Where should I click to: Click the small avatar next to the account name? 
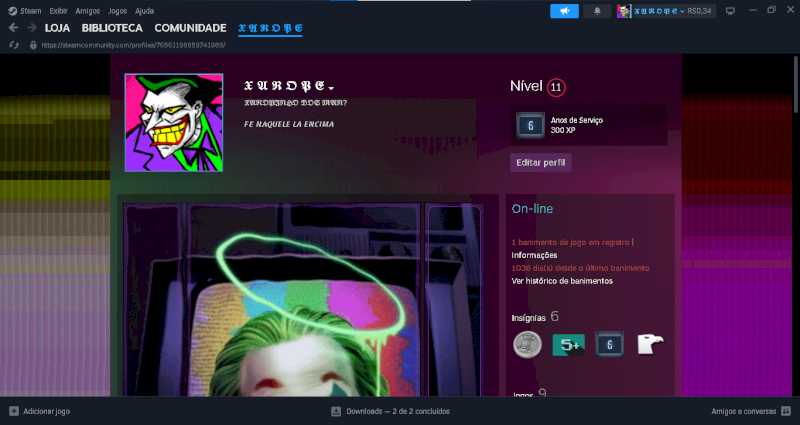click(x=623, y=11)
